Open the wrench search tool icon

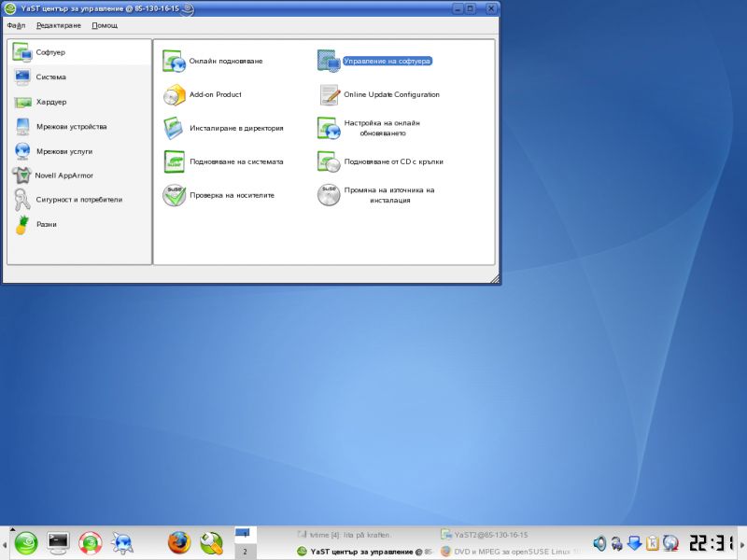coord(211,543)
